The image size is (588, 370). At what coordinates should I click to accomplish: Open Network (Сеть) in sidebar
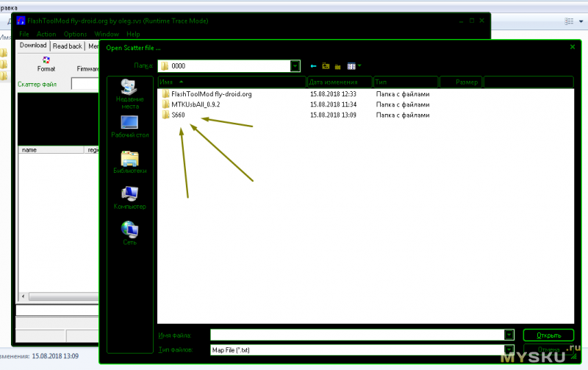pos(129,233)
